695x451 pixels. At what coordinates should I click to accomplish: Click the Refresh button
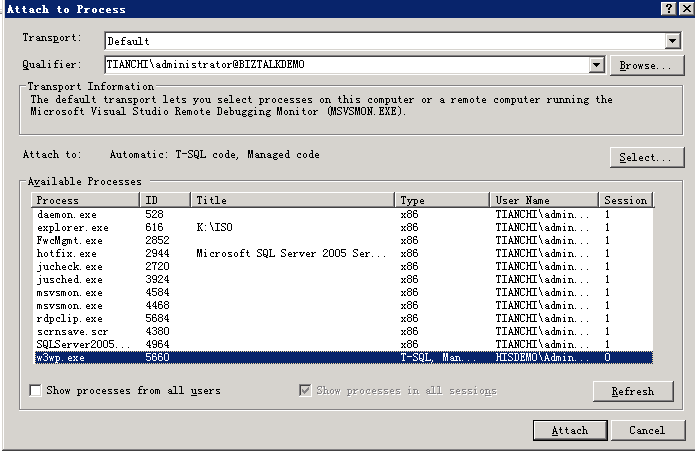coord(633,391)
